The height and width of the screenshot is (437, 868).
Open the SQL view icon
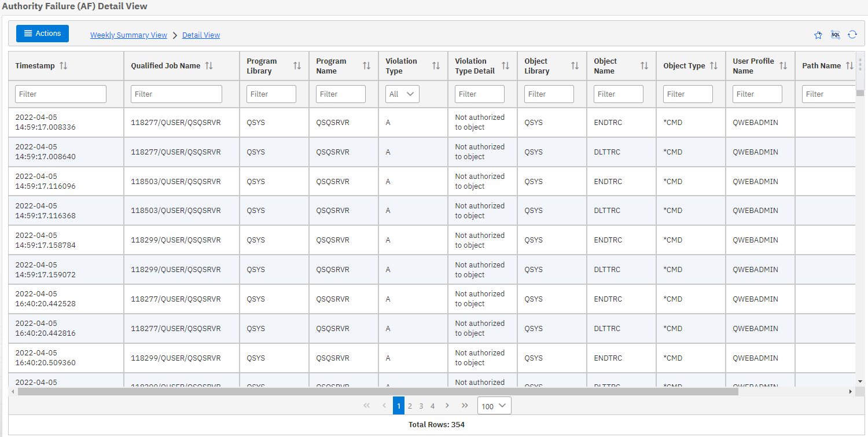click(x=835, y=35)
